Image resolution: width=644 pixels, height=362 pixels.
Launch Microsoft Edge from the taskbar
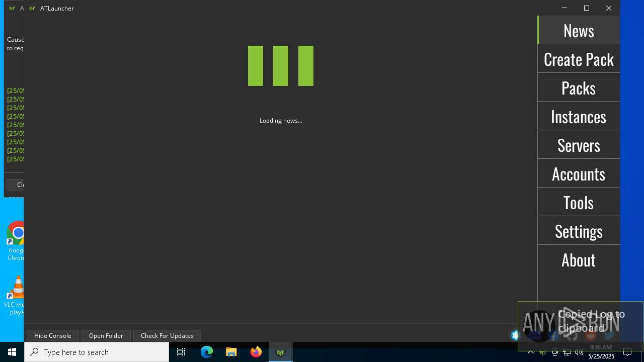pos(207,352)
